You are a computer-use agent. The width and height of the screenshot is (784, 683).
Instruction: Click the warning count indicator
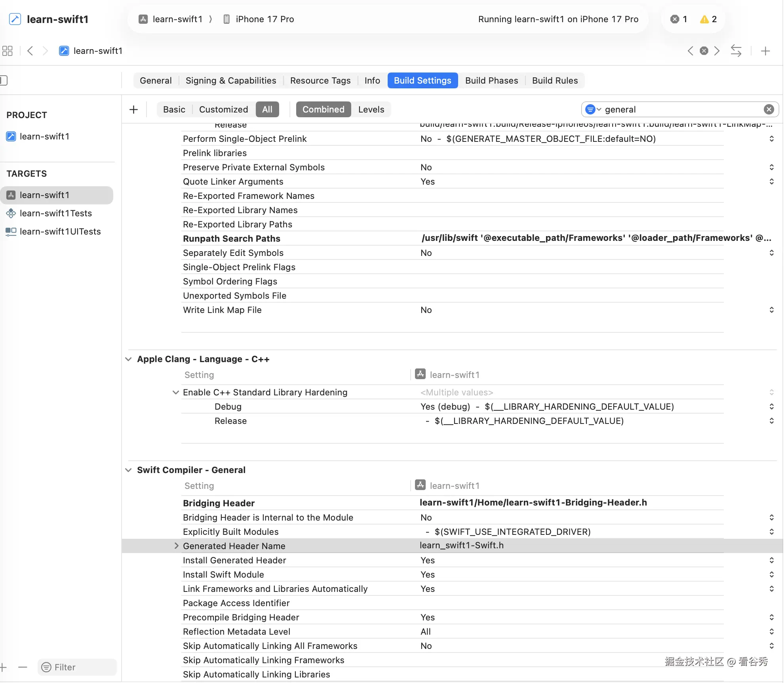point(708,19)
